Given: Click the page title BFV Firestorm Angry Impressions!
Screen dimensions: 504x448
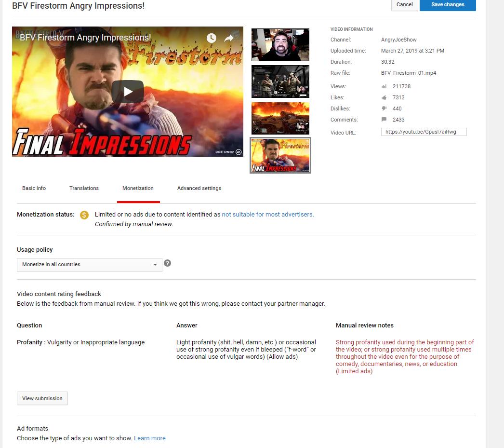Looking at the screenshot, I should 79,6.
